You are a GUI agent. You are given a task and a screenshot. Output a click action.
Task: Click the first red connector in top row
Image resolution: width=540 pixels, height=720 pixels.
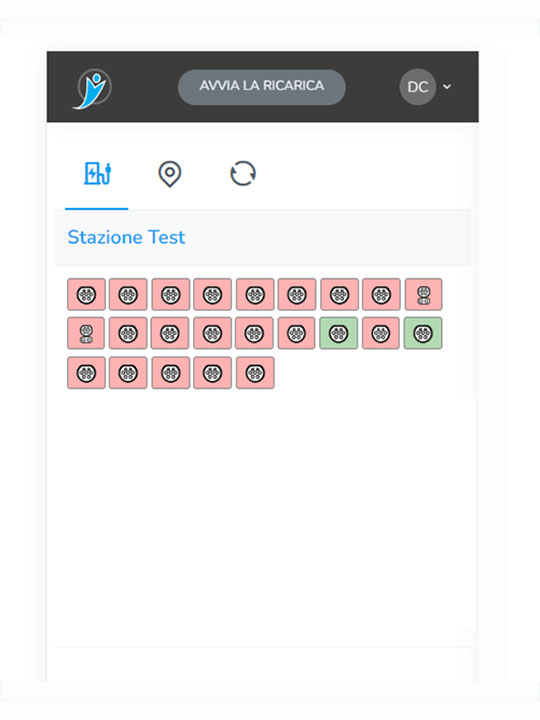86,294
